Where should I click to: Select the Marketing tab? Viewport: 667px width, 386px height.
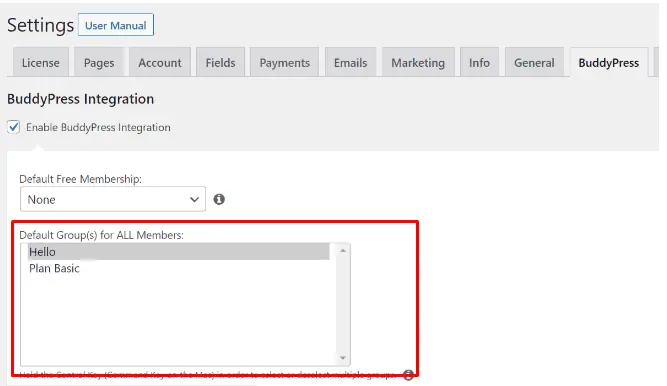click(418, 63)
